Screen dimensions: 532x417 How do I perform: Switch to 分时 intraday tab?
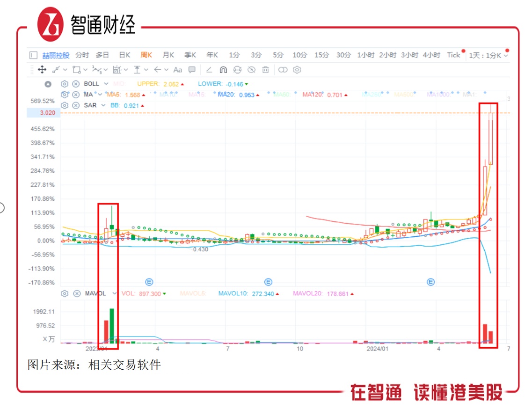[x=82, y=55]
